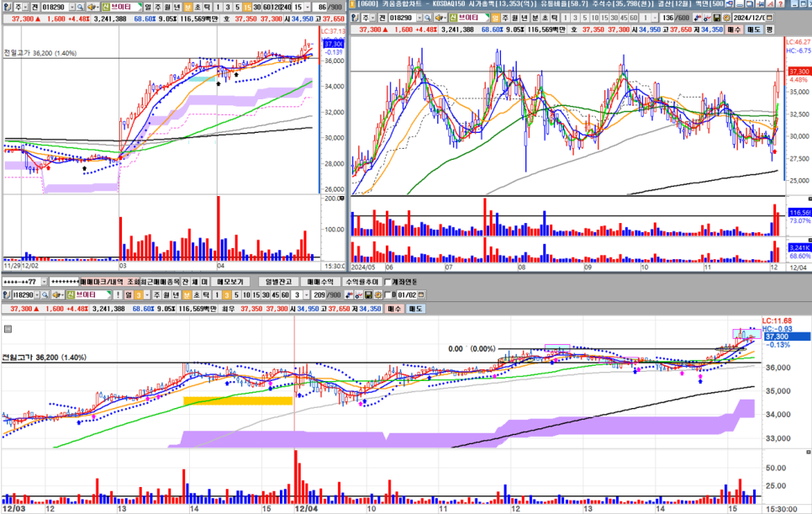This screenshot has width=812, height=514.
Task: Open settings gear in bottom chart
Action: coord(378,294)
